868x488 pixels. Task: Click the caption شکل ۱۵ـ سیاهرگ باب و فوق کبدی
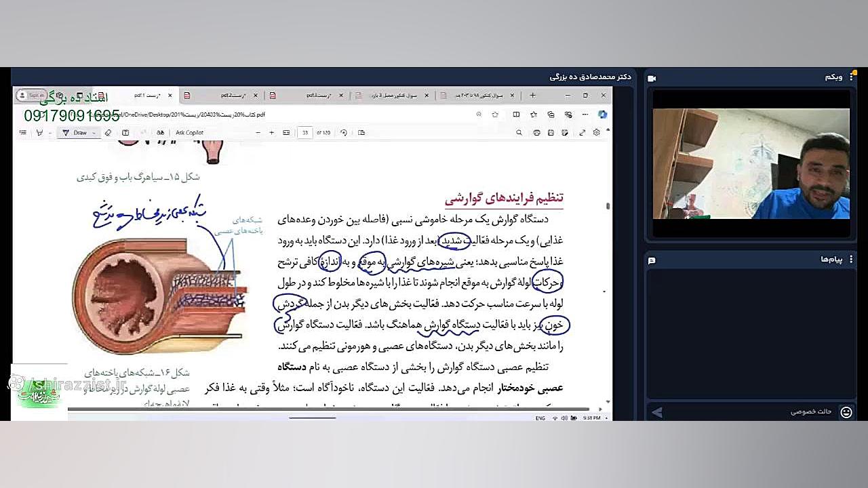pyautogui.click(x=138, y=177)
